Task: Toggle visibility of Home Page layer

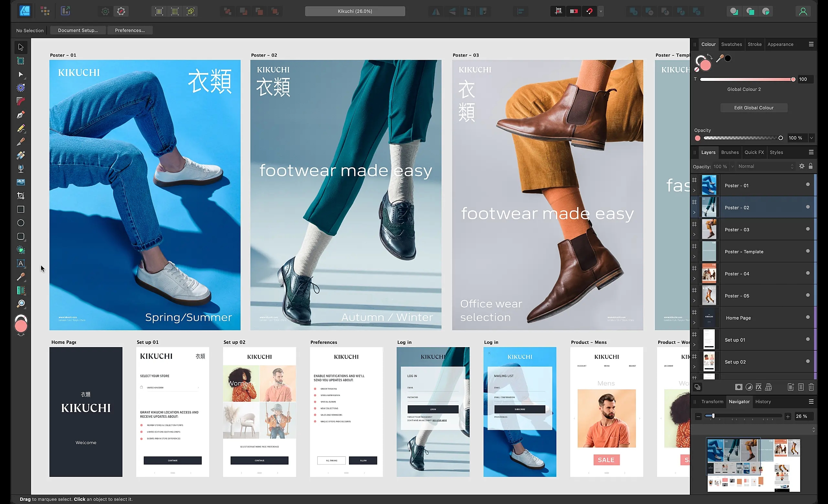Action: tap(808, 318)
